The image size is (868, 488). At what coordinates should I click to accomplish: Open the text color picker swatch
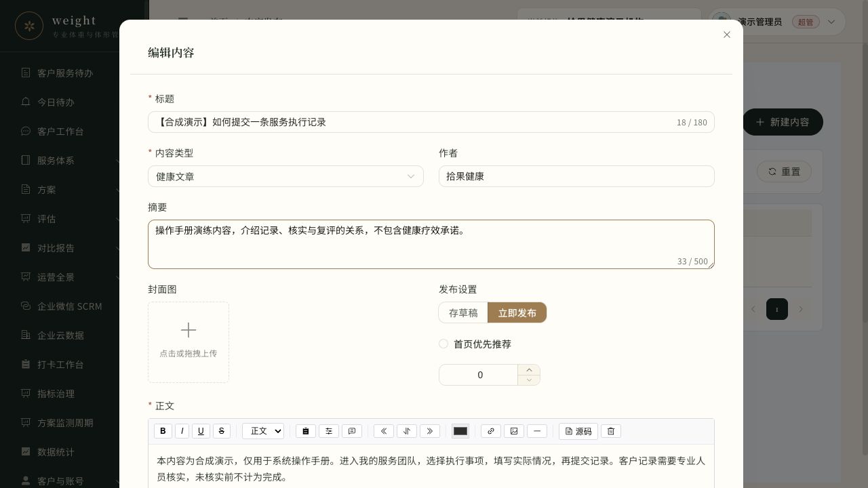(460, 431)
